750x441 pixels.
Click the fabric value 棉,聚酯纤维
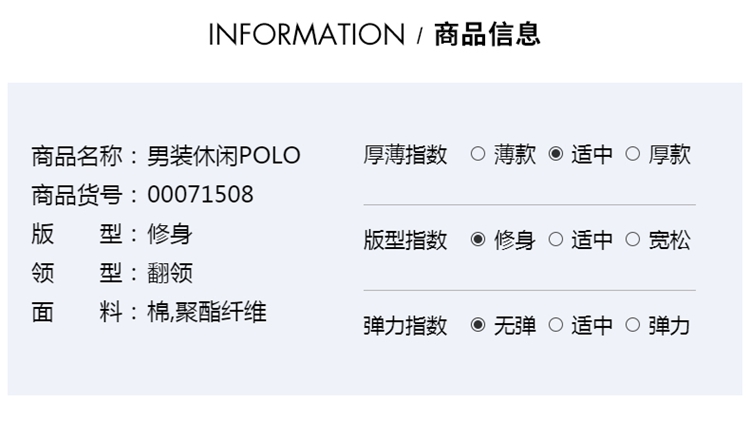pyautogui.click(x=206, y=312)
